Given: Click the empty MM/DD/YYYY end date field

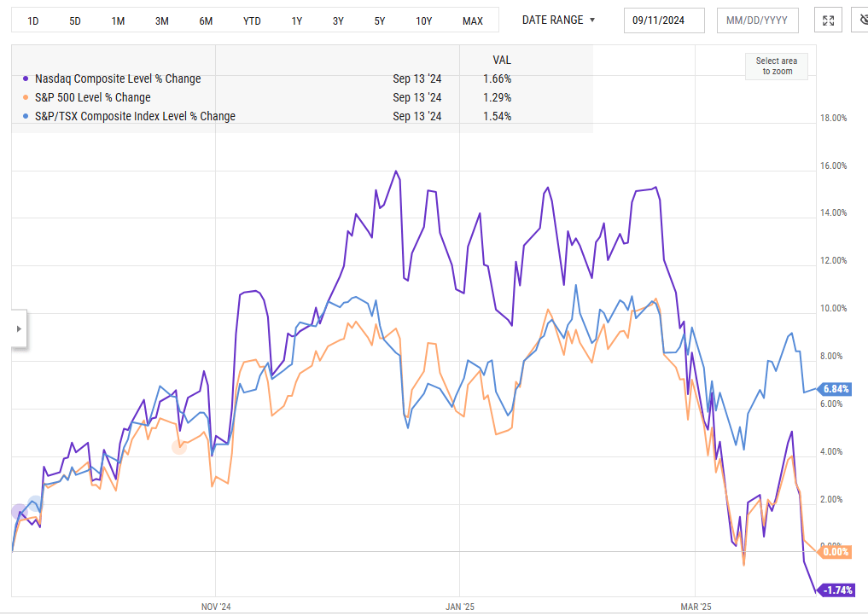Looking at the screenshot, I should point(757,20).
